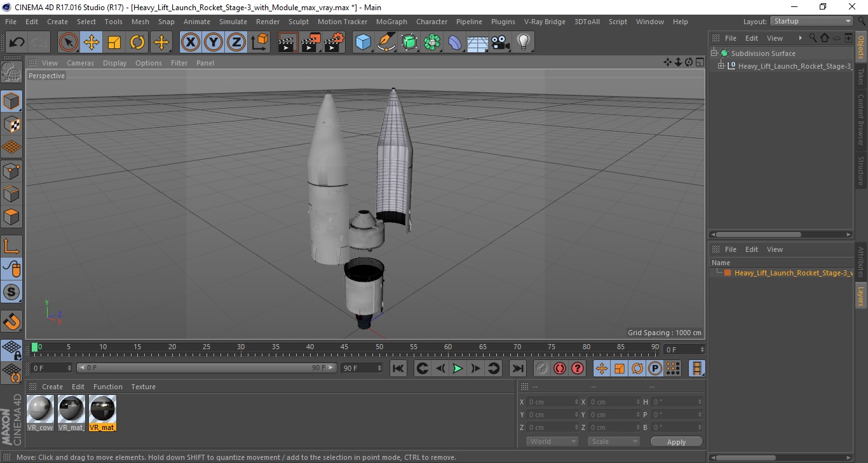Toggle Position keyframe recording icon
The image size is (868, 463).
point(601,368)
